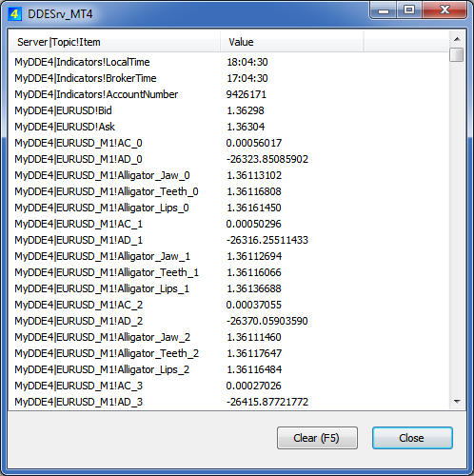
Task: Click the Value column header
Action: click(x=291, y=42)
